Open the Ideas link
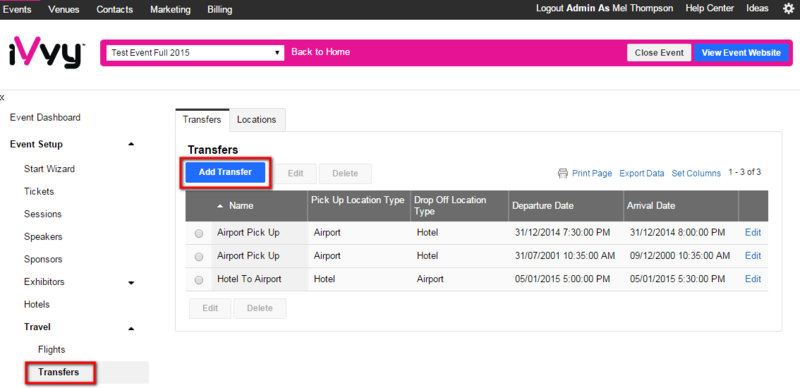 pyautogui.click(x=758, y=8)
